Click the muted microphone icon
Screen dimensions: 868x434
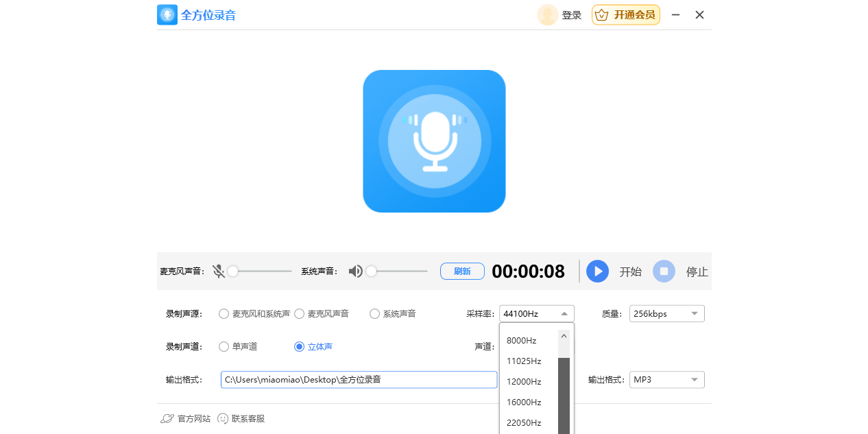tap(219, 272)
